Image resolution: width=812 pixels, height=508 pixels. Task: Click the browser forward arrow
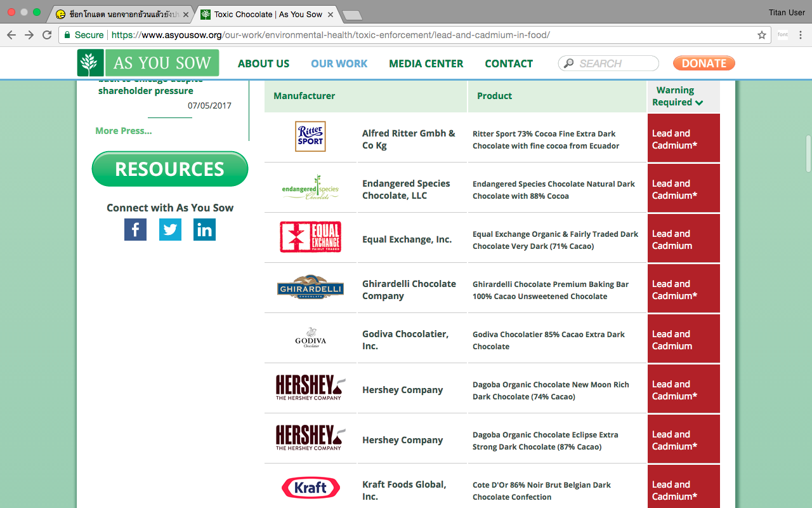29,35
